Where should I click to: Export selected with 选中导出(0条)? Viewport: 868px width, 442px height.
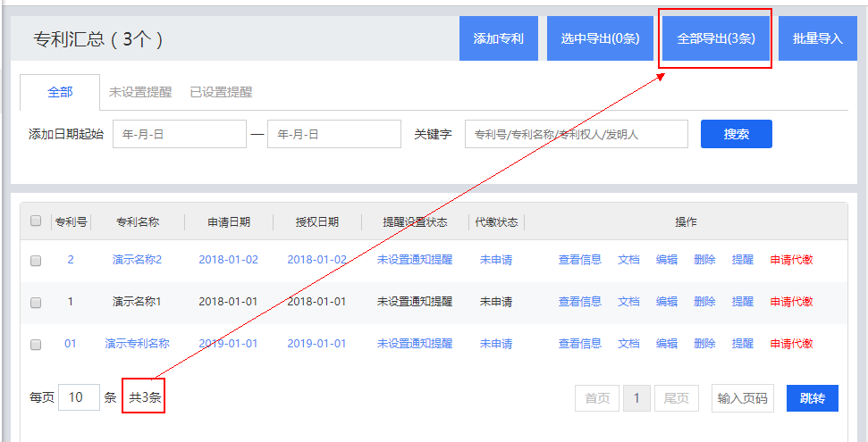coord(600,38)
